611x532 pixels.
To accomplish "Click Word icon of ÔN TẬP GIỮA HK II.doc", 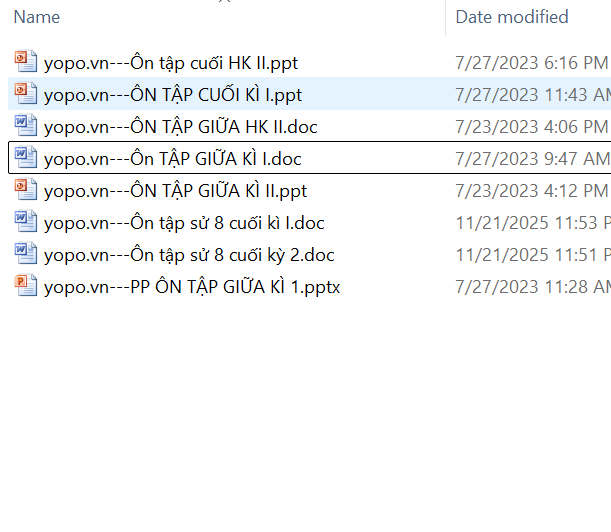I will [x=26, y=127].
